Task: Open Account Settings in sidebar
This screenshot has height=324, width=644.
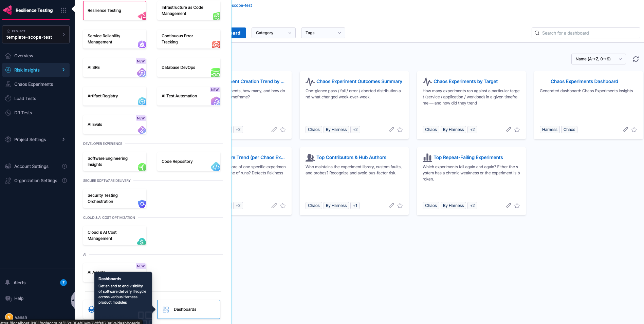Action: [31, 166]
